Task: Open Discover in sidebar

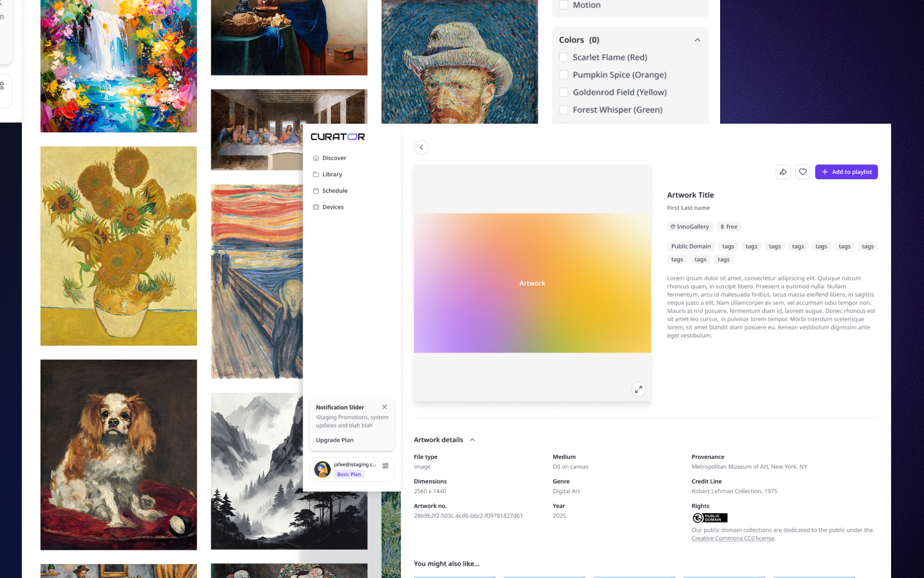Action: pos(334,158)
